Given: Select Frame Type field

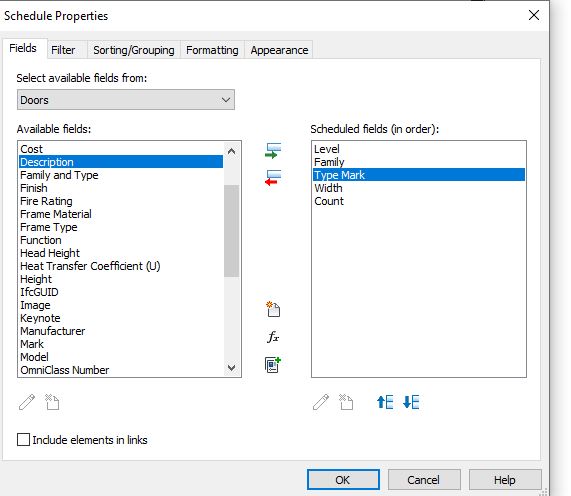Looking at the screenshot, I should pyautogui.click(x=121, y=227).
